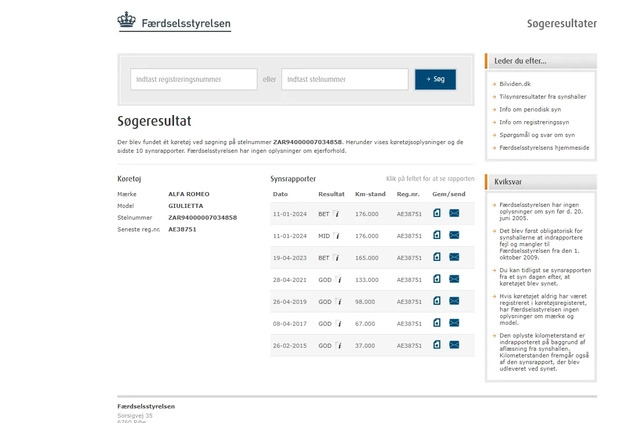Open info icon for 11-01-2024 MID result
Viewport: 644px width, 423px height.
tap(336, 236)
